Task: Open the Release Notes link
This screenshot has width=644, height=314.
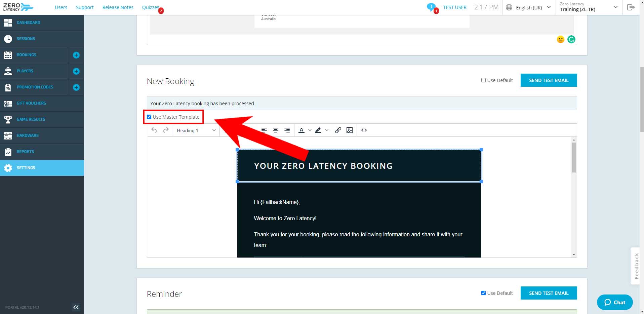Action: 118,7
